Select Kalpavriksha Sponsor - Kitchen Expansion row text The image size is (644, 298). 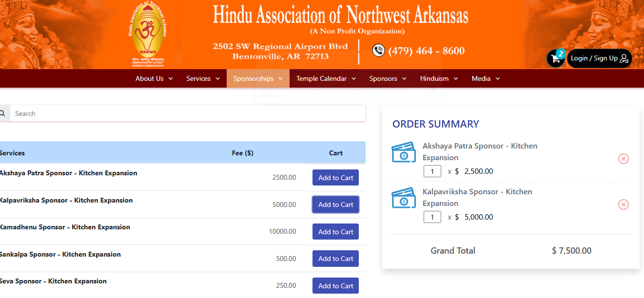(66, 200)
